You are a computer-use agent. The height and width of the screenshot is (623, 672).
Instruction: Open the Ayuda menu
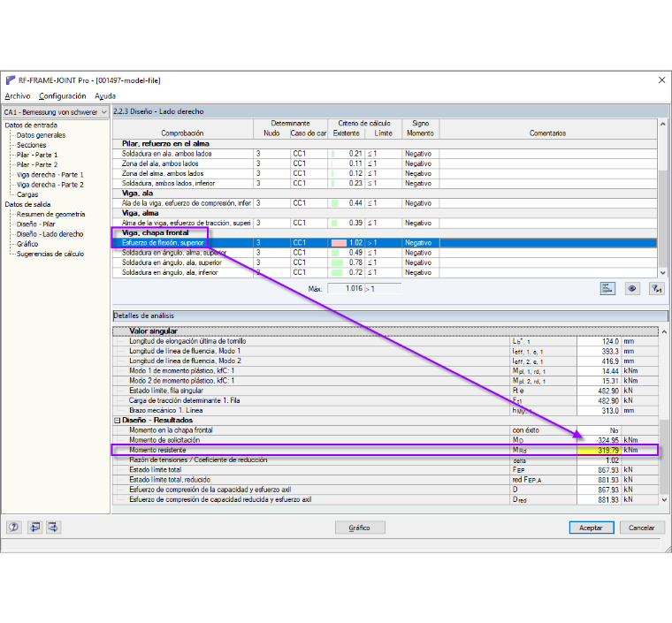click(105, 96)
